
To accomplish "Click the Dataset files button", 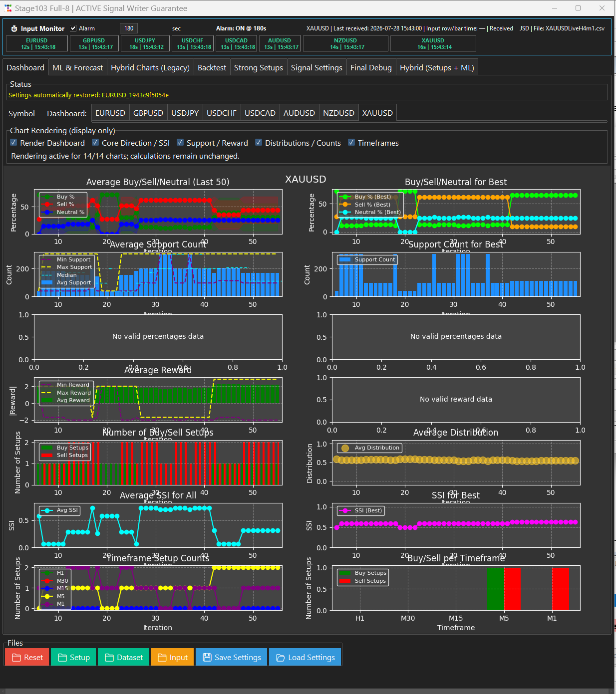I will (123, 657).
